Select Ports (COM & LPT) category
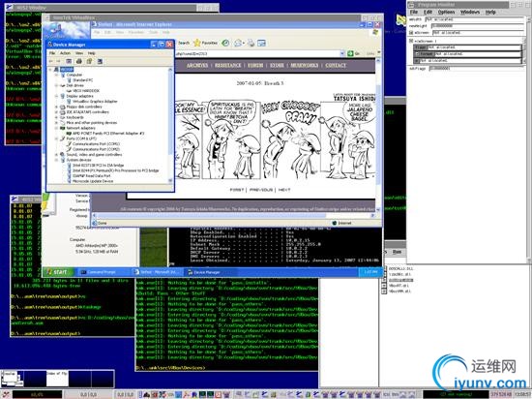 point(81,138)
